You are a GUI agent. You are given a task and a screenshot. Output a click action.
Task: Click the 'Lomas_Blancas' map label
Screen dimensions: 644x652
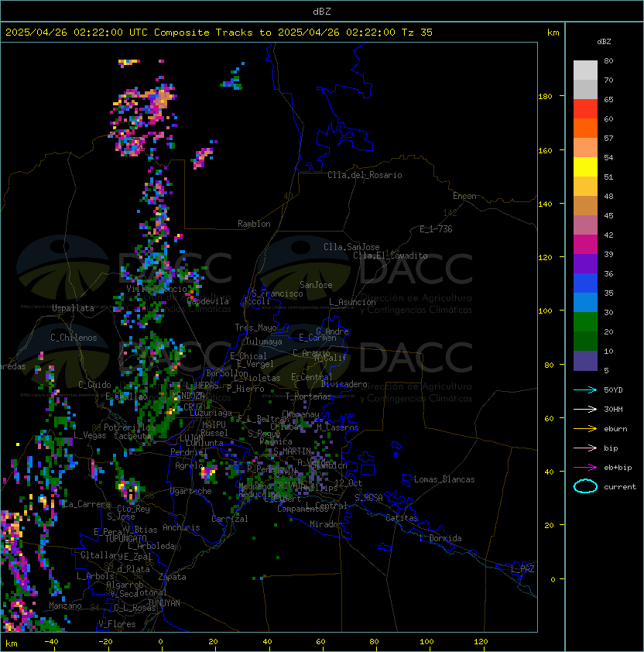tap(444, 479)
